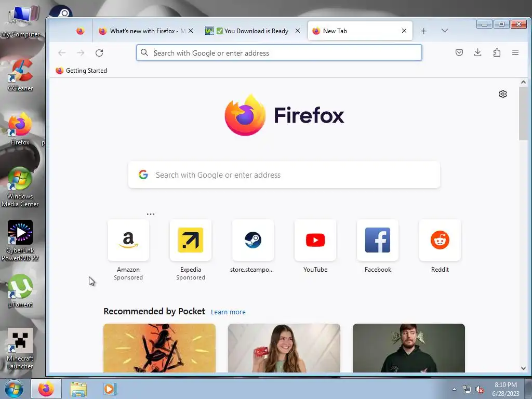Viewport: 532px width, 399px height.
Task: Open the Extensions puzzle icon
Action: 497,52
